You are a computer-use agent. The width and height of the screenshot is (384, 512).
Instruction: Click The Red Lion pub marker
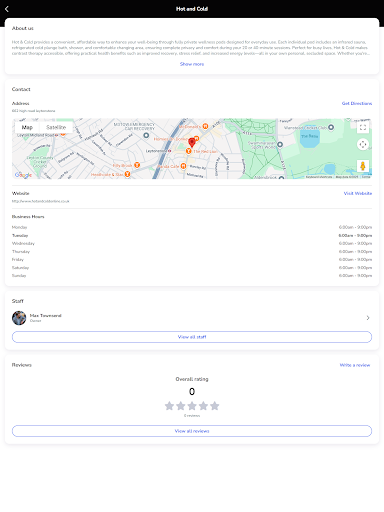(x=188, y=151)
